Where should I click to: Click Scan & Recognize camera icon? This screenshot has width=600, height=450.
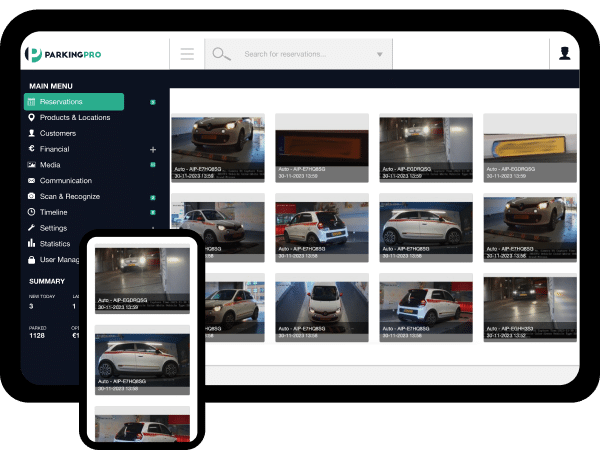(31, 197)
